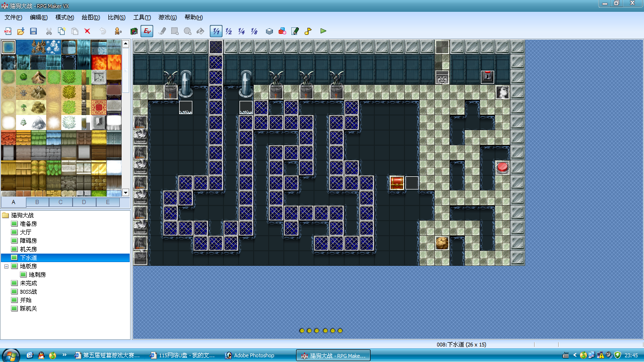
Task: Switch to the 第五届短篇游戏大赛 taskbar window
Action: tap(109, 355)
